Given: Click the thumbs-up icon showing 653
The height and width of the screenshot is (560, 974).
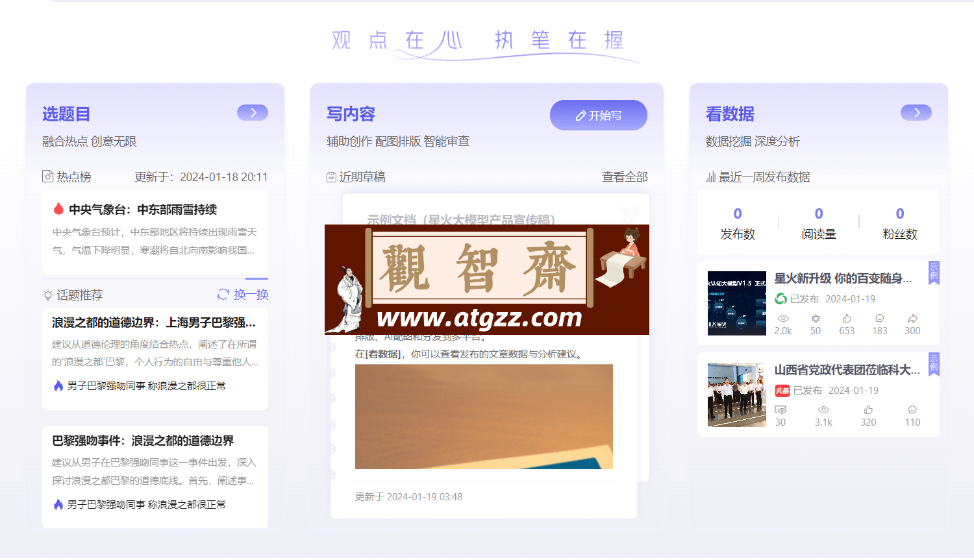Looking at the screenshot, I should pos(847,319).
